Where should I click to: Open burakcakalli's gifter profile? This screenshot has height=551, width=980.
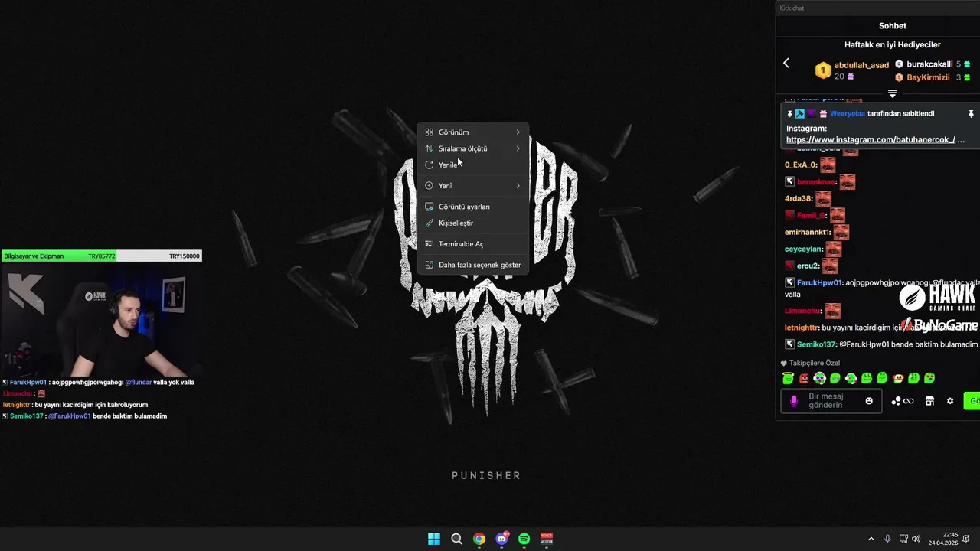pos(929,64)
